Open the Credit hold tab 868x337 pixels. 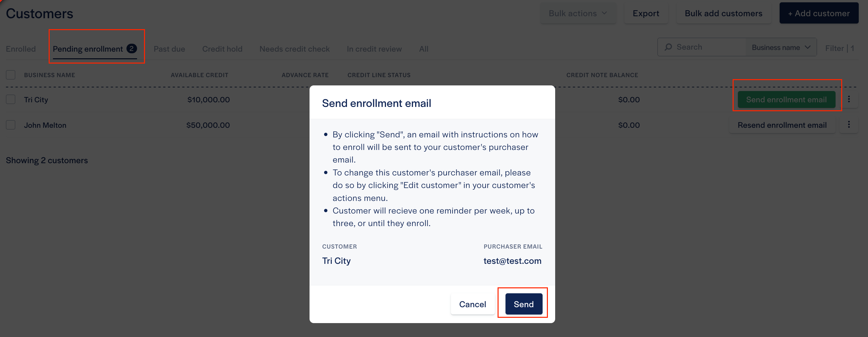point(222,49)
